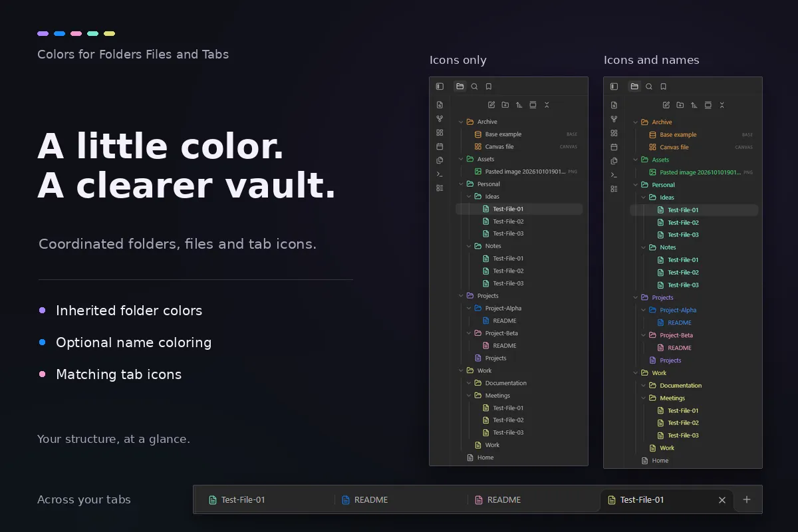Open search tab in Icons and names panel
This screenshot has height=532, width=798.
point(648,86)
